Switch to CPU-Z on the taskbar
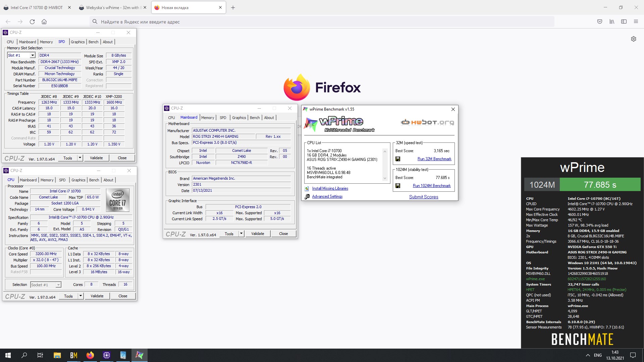Image resolution: width=644 pixels, height=362 pixels. pos(107,355)
